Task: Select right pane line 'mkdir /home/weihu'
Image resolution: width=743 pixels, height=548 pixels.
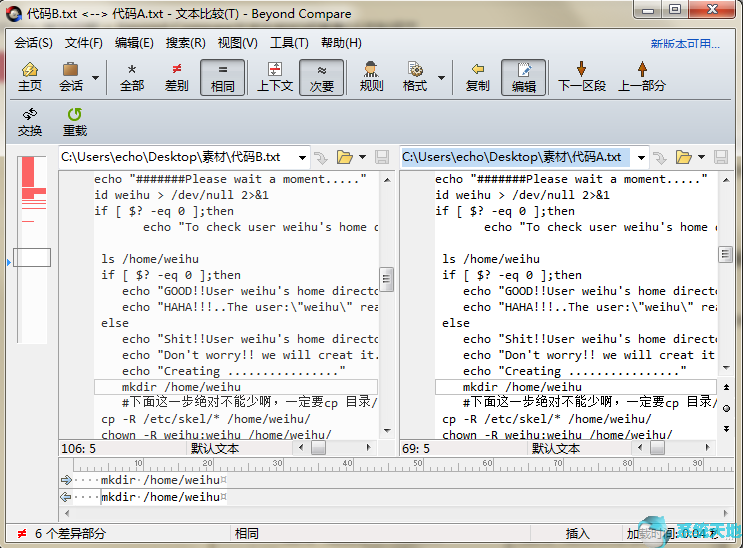Action: (x=576, y=387)
